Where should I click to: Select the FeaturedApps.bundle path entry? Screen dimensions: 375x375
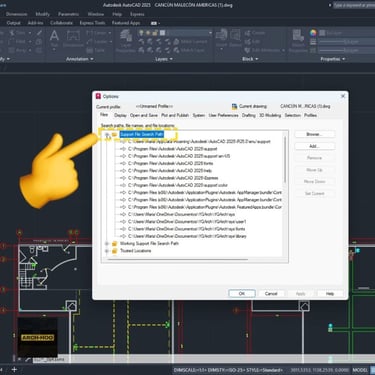click(x=205, y=207)
